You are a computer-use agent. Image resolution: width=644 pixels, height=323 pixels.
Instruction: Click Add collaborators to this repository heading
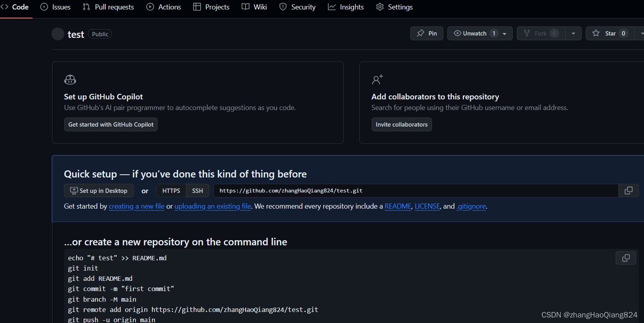coord(435,97)
